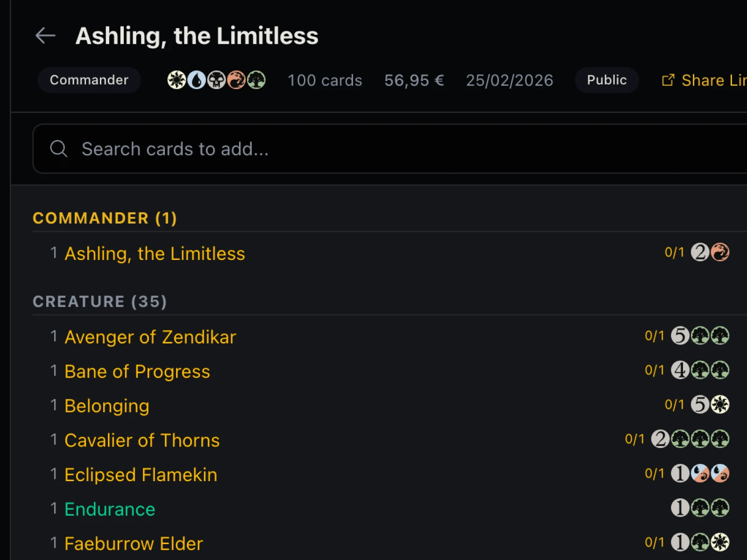Viewport: 747px width, 560px height.
Task: Click the 0/1 count for Eclipsed Flamekin
Action: coord(654,474)
